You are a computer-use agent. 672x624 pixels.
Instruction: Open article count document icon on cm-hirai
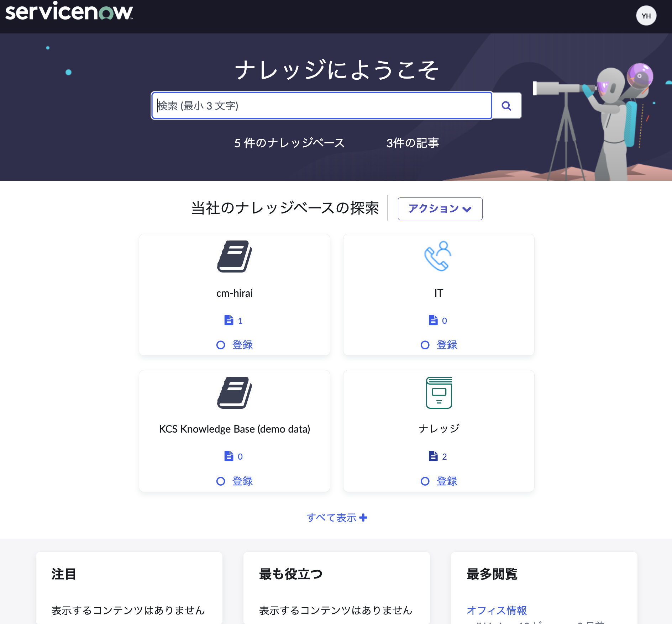(228, 320)
